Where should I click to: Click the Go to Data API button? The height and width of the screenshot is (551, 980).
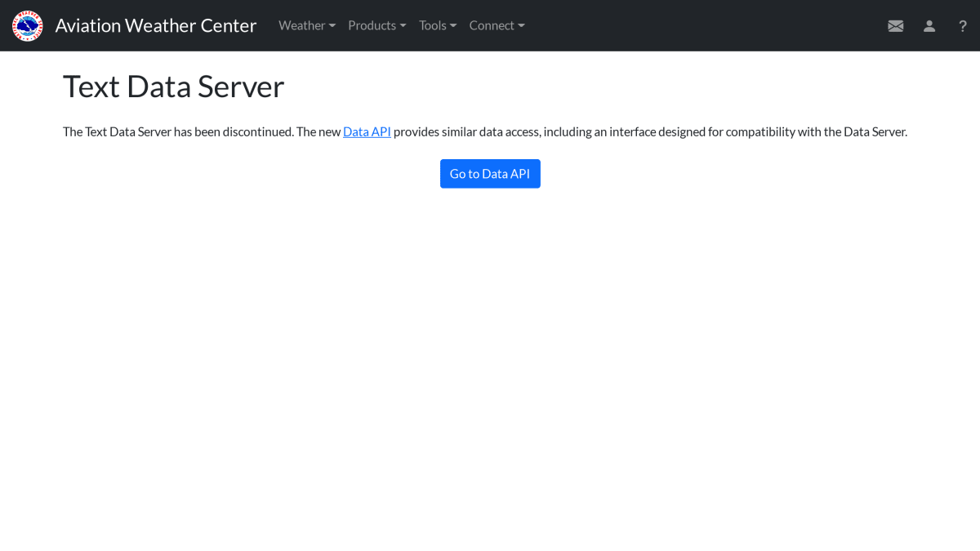click(x=490, y=174)
